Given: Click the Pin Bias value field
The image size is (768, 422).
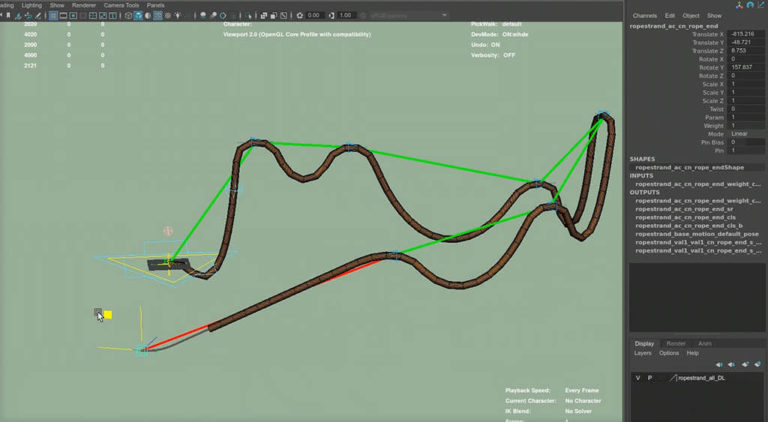Looking at the screenshot, I should (746, 142).
